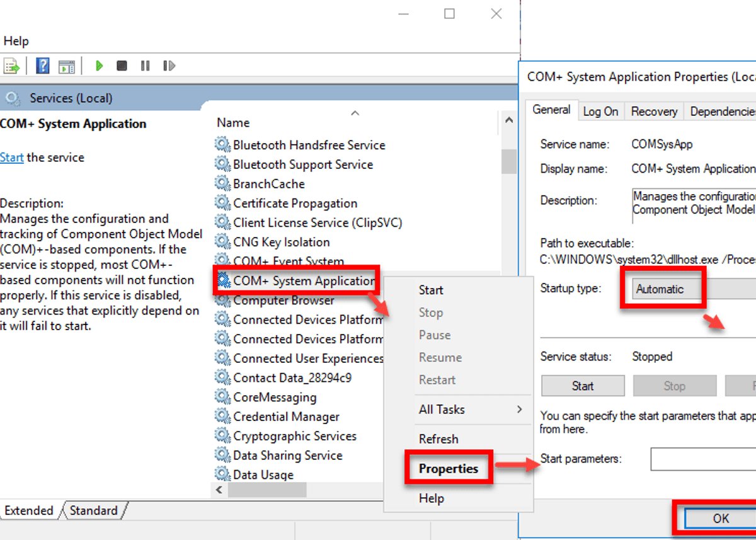The width and height of the screenshot is (756, 540).
Task: Click inside the Start parameters input field
Action: (x=703, y=459)
